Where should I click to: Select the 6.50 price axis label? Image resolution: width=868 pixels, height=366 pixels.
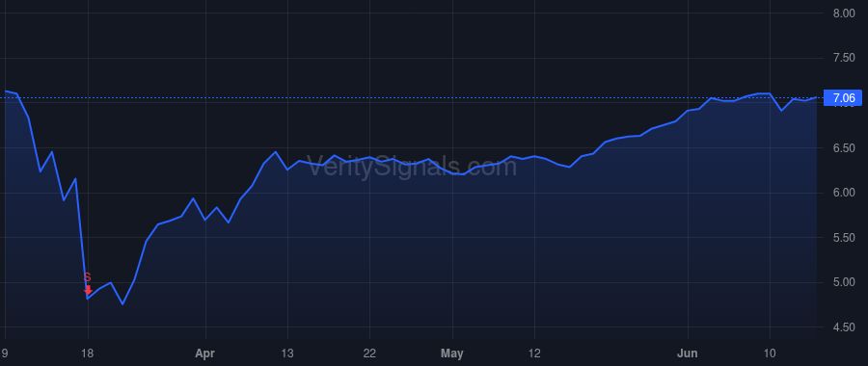[x=844, y=148]
